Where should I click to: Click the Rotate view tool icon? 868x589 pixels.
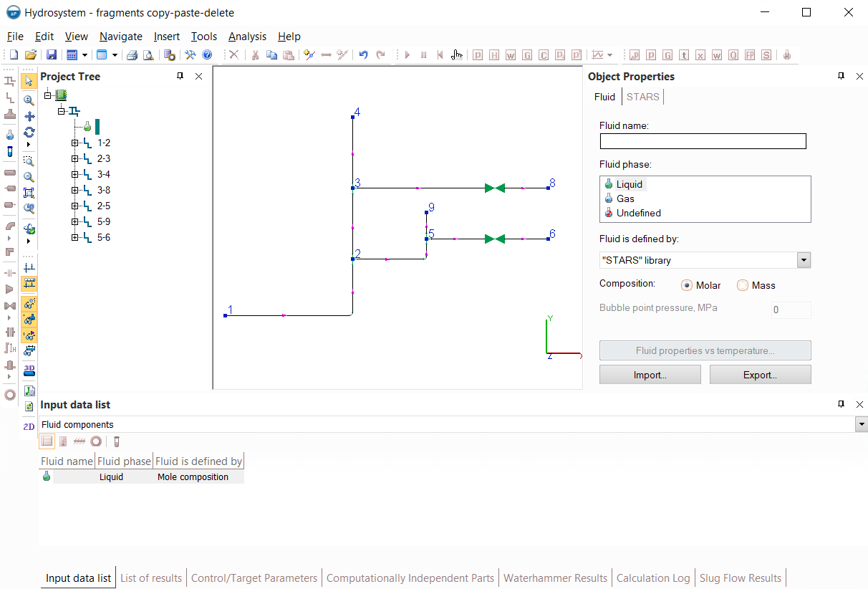click(x=29, y=133)
